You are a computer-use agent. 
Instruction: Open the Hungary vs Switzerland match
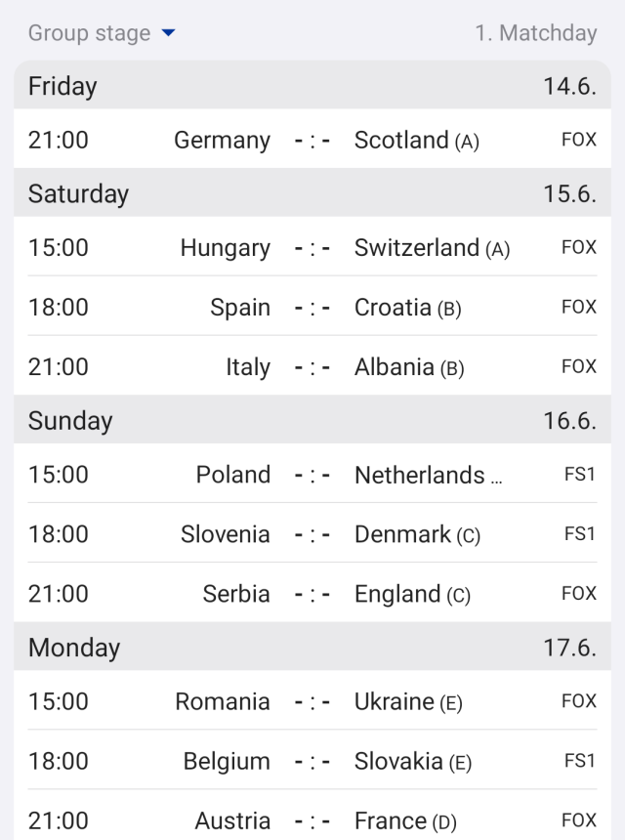pyautogui.click(x=312, y=248)
